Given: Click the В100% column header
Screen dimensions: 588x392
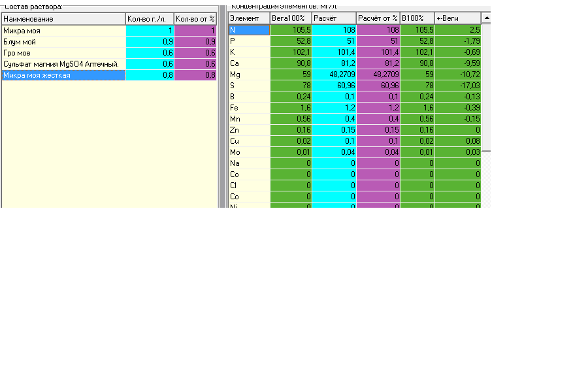Looking at the screenshot, I should click(417, 18).
